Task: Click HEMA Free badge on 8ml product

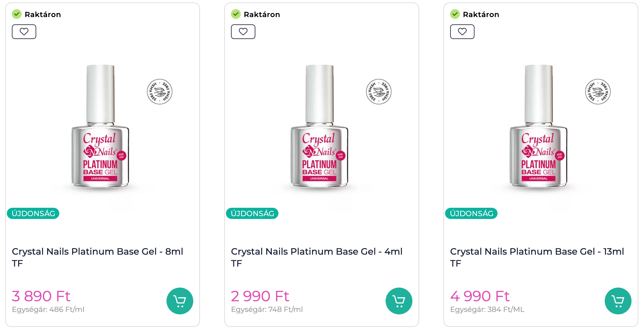Action: [x=159, y=92]
